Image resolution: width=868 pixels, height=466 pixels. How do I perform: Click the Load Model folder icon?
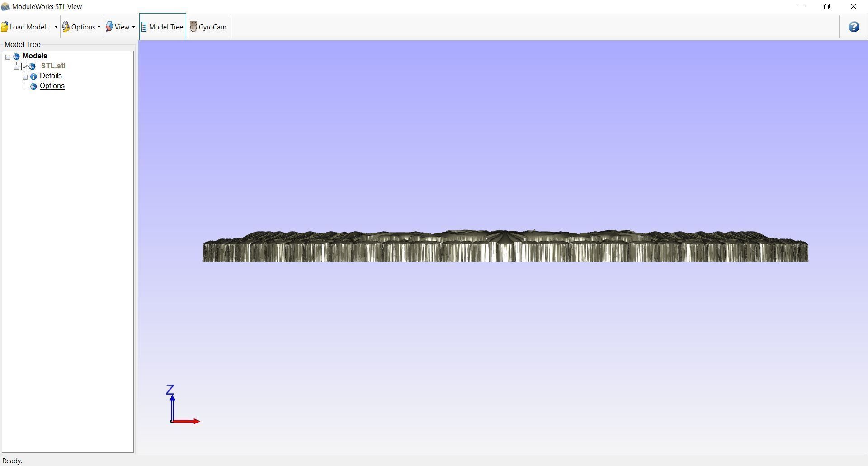click(5, 27)
